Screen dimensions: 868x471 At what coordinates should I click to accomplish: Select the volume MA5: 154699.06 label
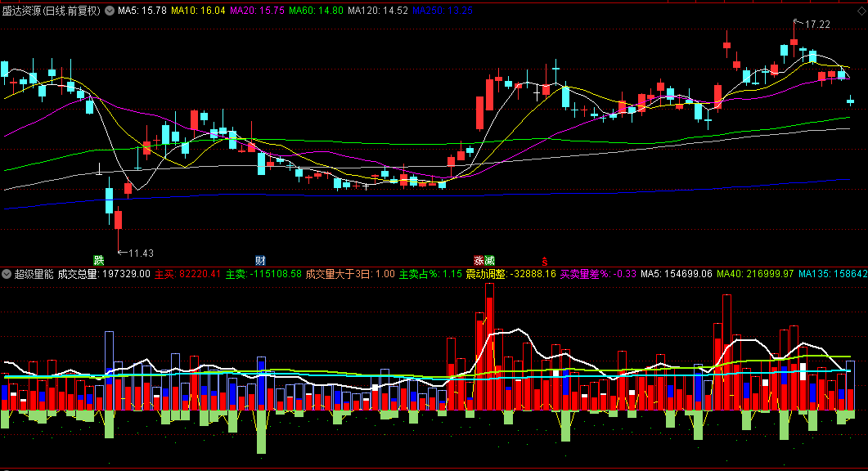[x=677, y=274]
